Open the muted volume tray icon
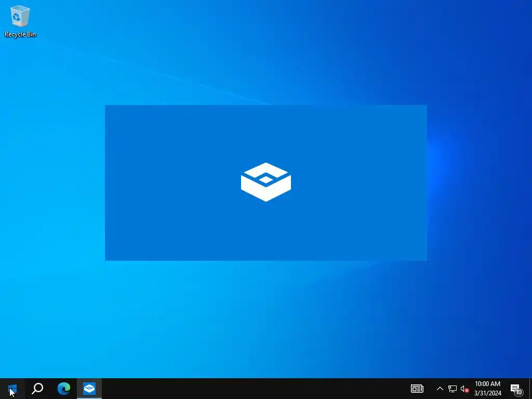The height and width of the screenshot is (399, 532). 464,389
